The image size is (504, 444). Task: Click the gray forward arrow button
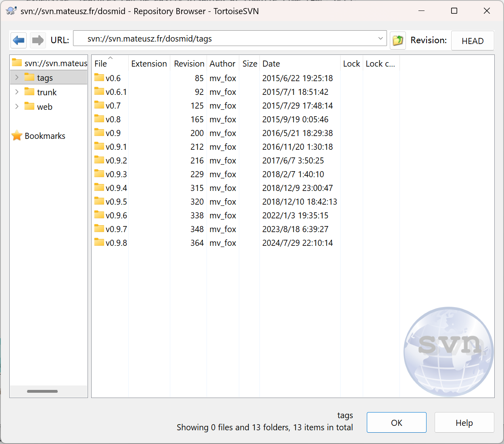(38, 40)
